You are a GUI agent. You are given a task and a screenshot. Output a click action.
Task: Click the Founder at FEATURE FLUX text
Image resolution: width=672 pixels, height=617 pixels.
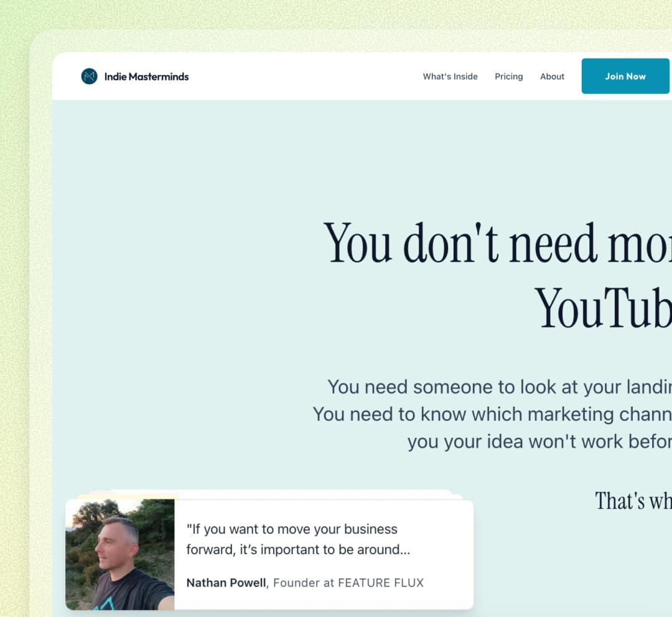coord(348,583)
